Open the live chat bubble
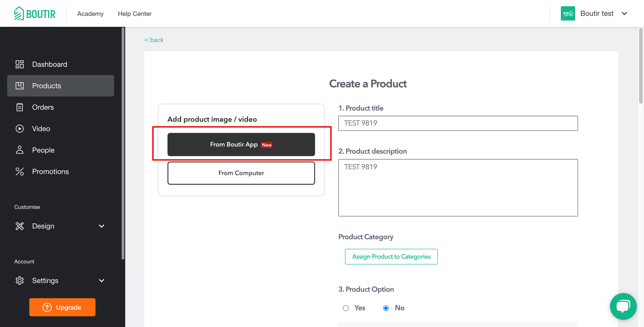Image resolution: width=644 pixels, height=327 pixels. [x=623, y=306]
